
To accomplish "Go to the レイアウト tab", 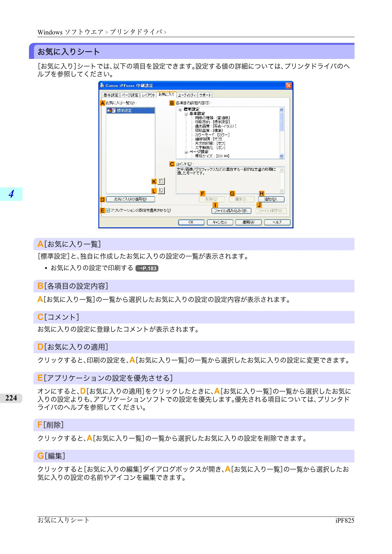I will click(148, 95).
